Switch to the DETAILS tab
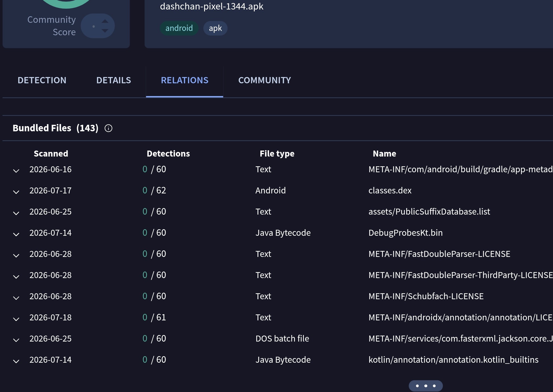This screenshot has height=392, width=553. (x=113, y=80)
